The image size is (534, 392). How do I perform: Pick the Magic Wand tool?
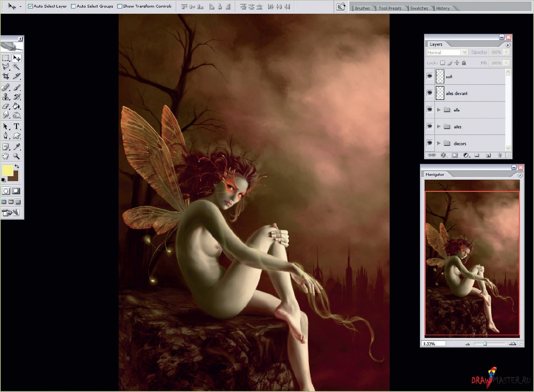pos(17,67)
